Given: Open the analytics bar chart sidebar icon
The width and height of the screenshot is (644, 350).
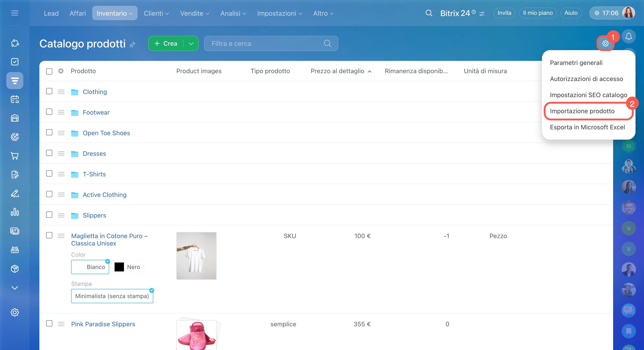Looking at the screenshot, I should coord(15,212).
